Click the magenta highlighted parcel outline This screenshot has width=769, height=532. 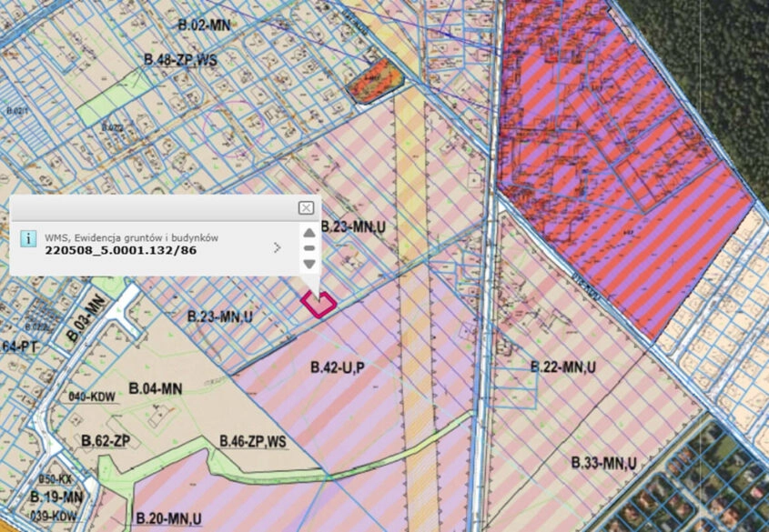(x=319, y=304)
